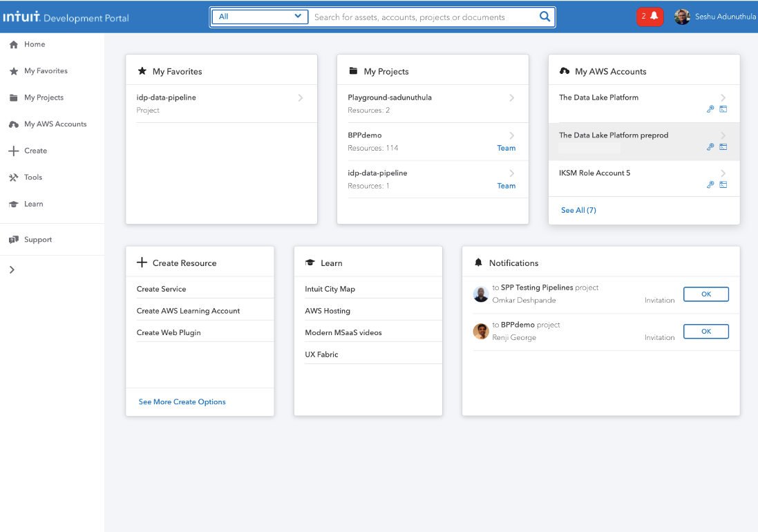The image size is (758, 532).
Task: Expand the IKSM Role Account 5 chevron
Action: click(x=723, y=173)
